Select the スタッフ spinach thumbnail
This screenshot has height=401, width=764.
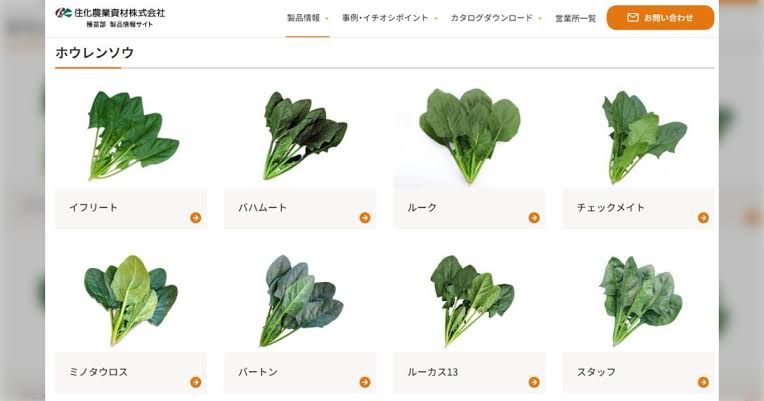(x=640, y=300)
